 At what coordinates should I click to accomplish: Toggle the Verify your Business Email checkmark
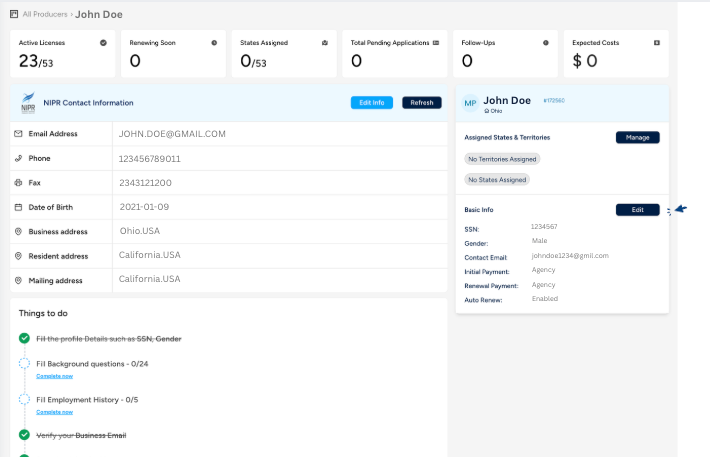[x=24, y=435]
